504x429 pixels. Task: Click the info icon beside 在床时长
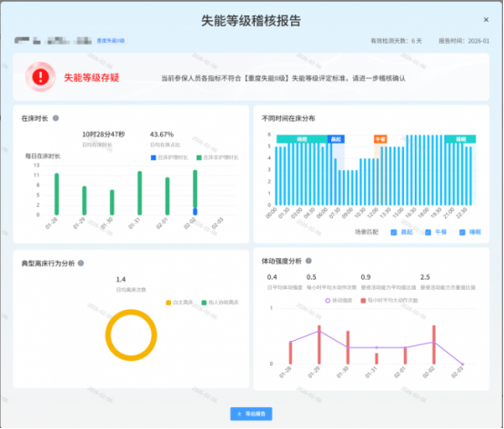55,118
